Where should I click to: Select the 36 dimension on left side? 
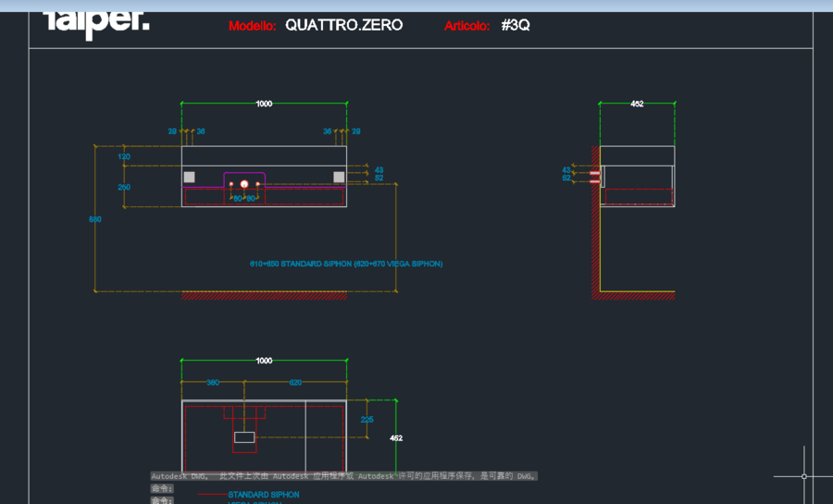[x=201, y=131]
